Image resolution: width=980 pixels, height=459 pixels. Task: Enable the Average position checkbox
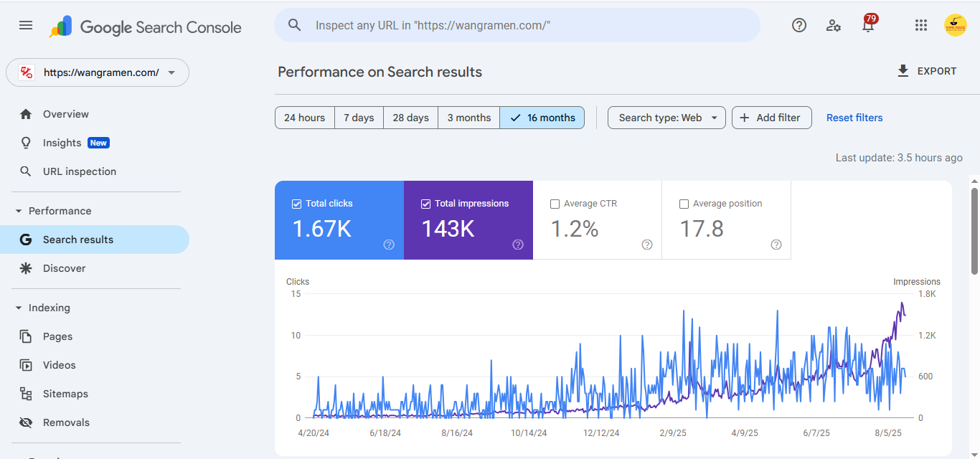(684, 204)
